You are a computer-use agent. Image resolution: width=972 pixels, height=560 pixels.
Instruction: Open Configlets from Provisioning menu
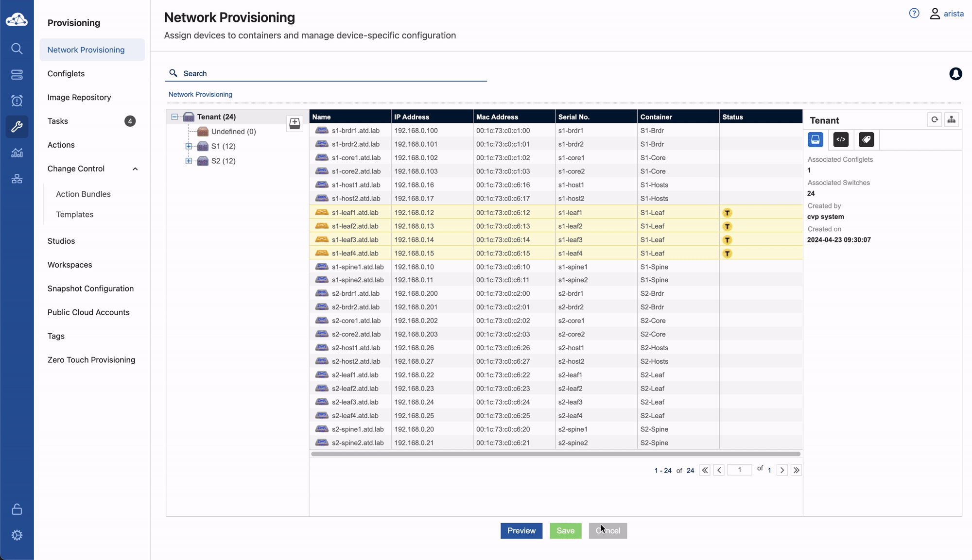(66, 73)
